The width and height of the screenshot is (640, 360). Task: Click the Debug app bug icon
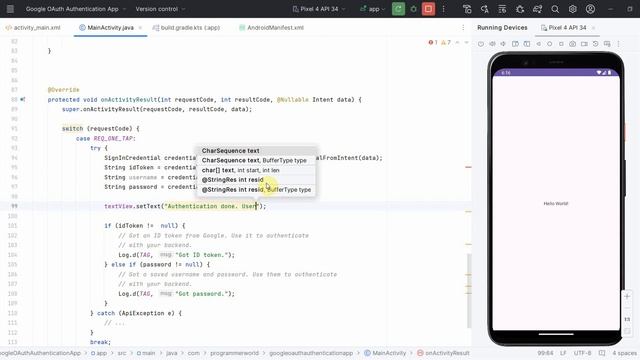click(x=413, y=9)
